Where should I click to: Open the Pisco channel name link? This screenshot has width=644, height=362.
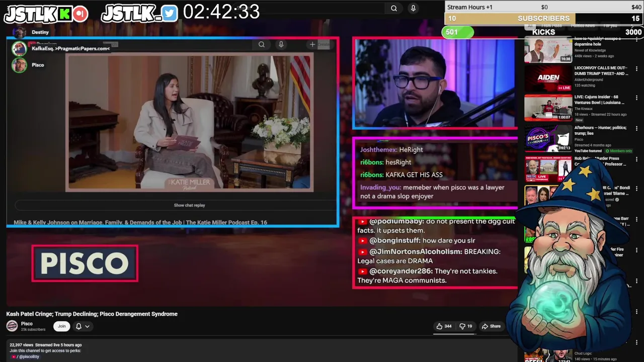27,324
